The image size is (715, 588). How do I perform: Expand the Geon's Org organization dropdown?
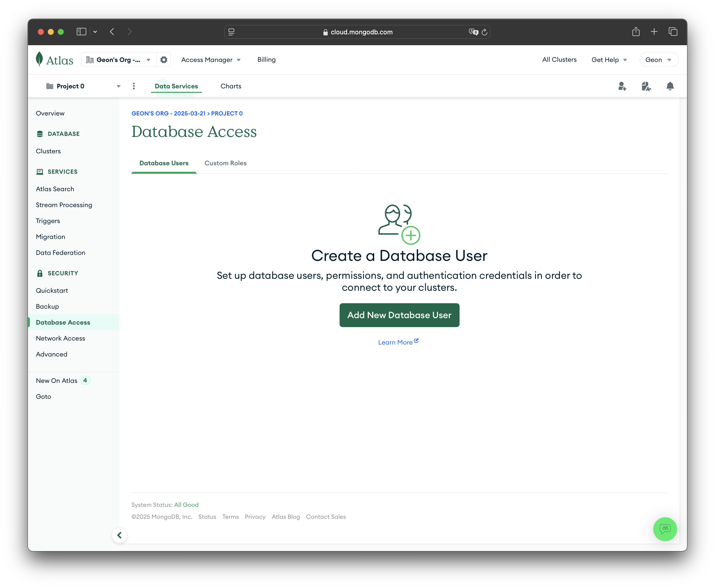tap(119, 59)
